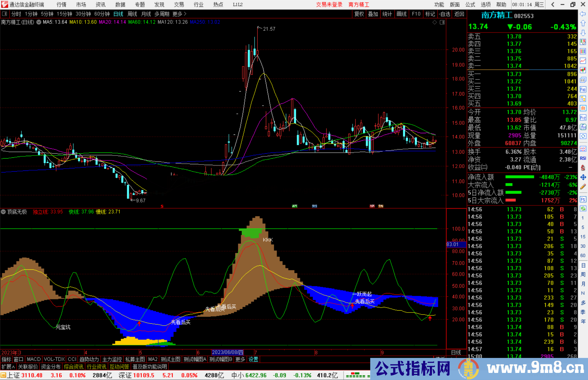Toggle the round button beside 南方精工(日线)
Image resolution: width=588 pixels, height=380 pixels.
(x=39, y=22)
